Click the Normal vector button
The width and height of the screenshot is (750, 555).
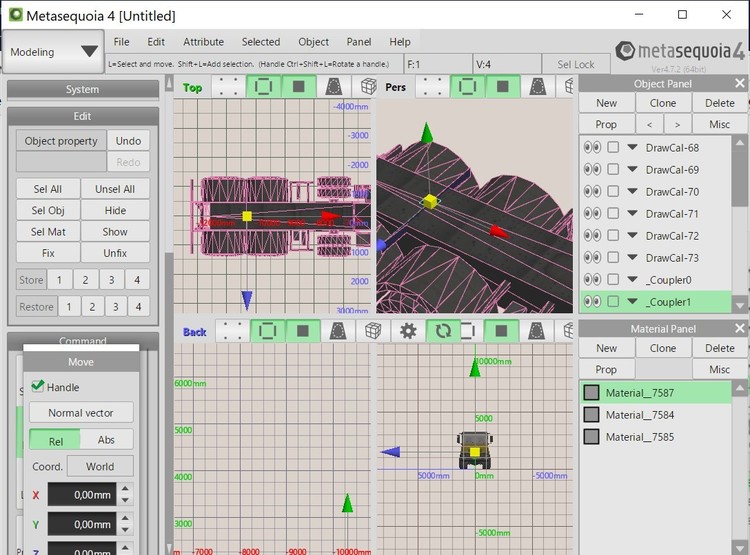tap(81, 413)
